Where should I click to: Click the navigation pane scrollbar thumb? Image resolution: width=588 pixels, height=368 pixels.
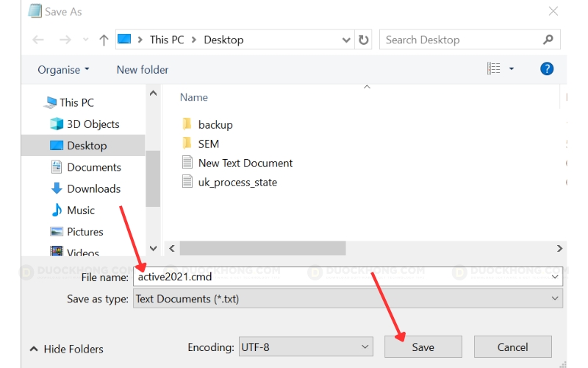click(153, 178)
